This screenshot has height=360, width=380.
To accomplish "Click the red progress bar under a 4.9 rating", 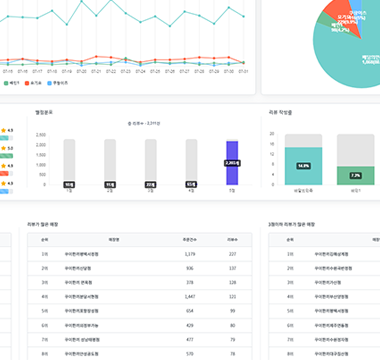I will click(x=4, y=173).
